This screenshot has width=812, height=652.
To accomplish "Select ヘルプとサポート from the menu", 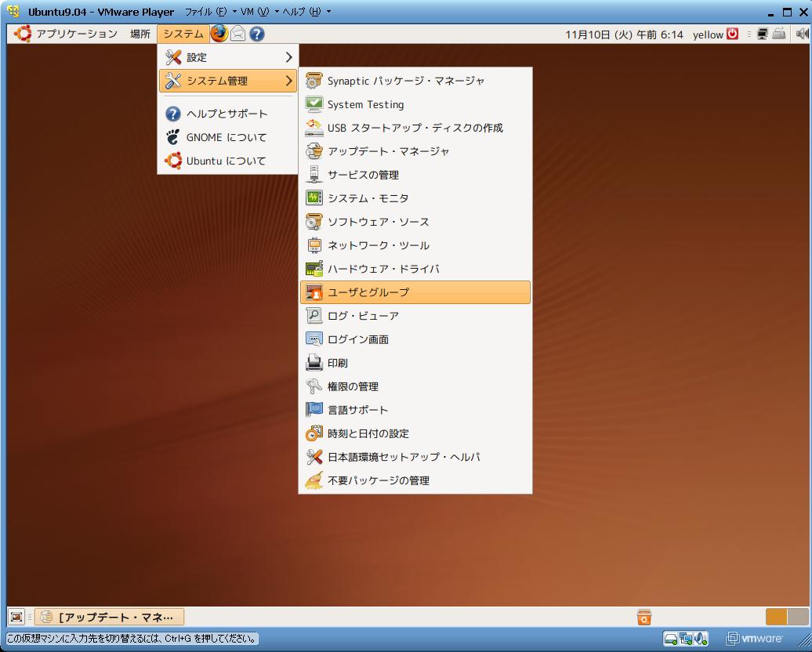I will click(227, 114).
